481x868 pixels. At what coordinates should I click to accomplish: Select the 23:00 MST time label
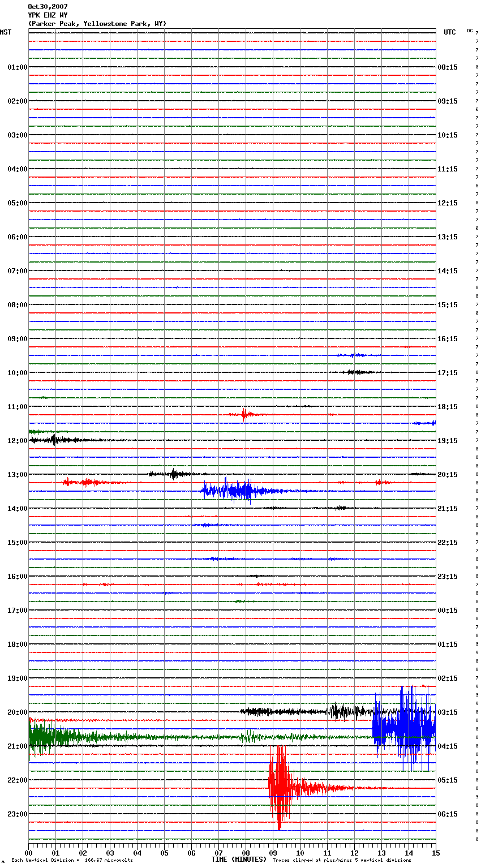click(x=18, y=814)
